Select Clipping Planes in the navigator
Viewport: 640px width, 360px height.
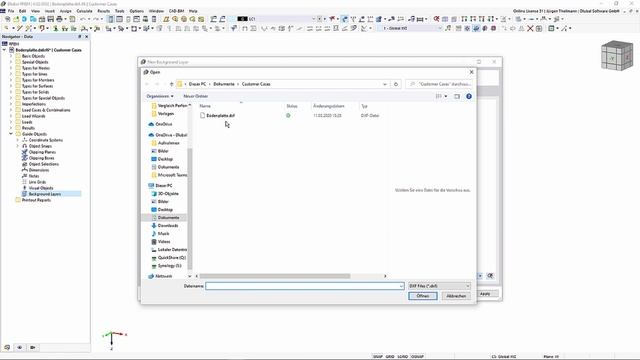point(42,152)
